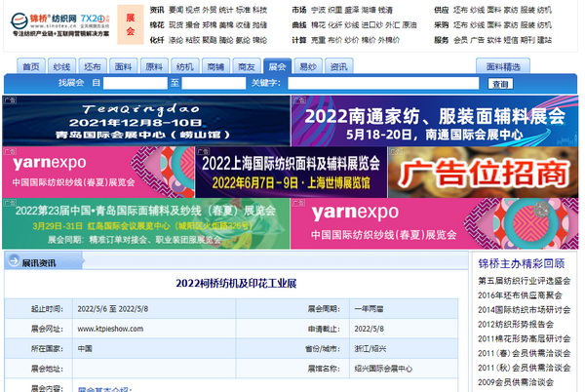The height and width of the screenshot is (392, 585).
Task: Switch to the 纱线 tab
Action: coord(61,66)
